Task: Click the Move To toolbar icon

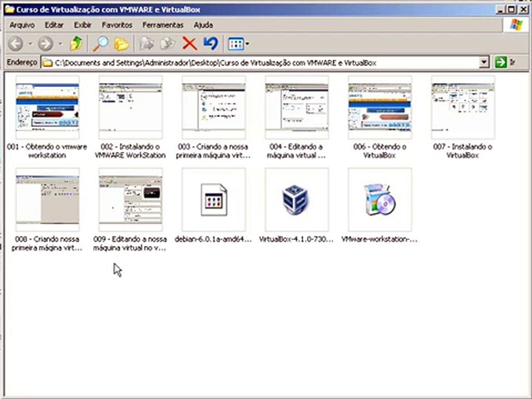Action: [147, 43]
